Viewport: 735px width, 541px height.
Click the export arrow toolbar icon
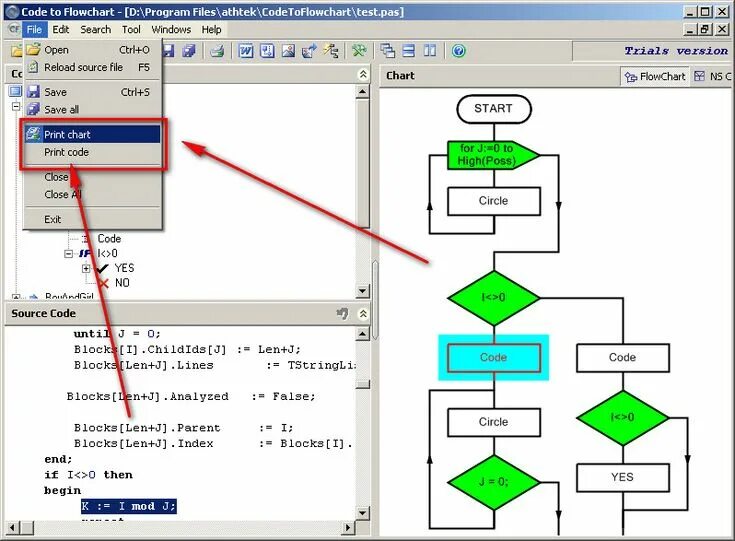coord(309,51)
